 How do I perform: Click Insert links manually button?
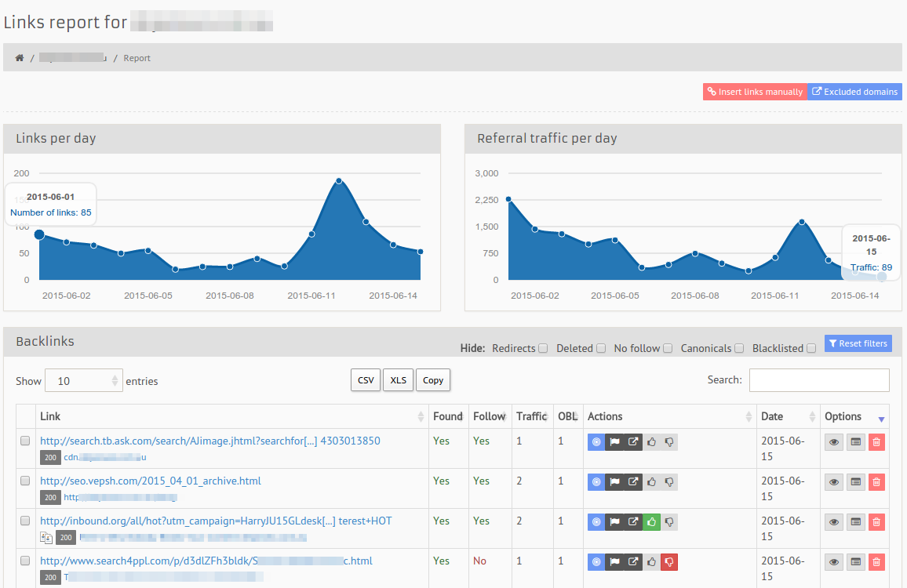(755, 92)
